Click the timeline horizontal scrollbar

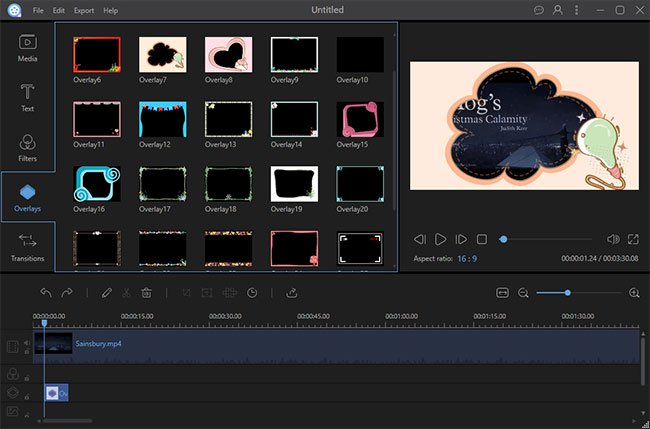tap(68, 421)
